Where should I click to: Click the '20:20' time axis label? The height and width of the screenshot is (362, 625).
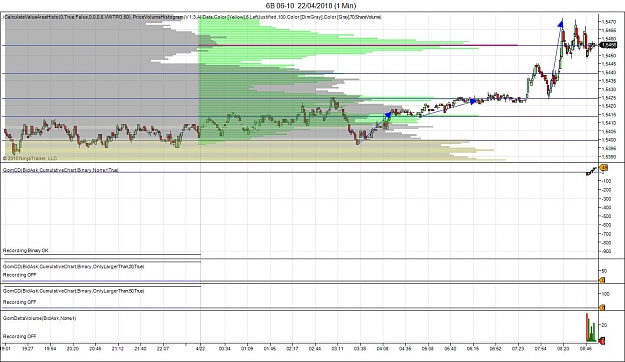click(73, 348)
